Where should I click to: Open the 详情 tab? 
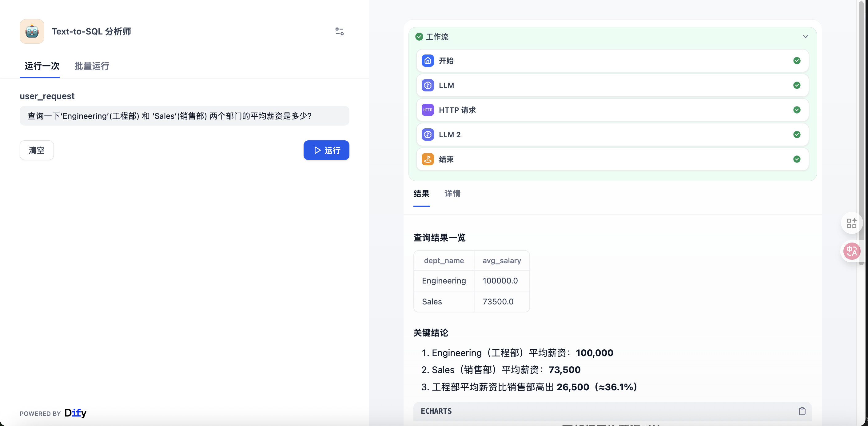452,194
